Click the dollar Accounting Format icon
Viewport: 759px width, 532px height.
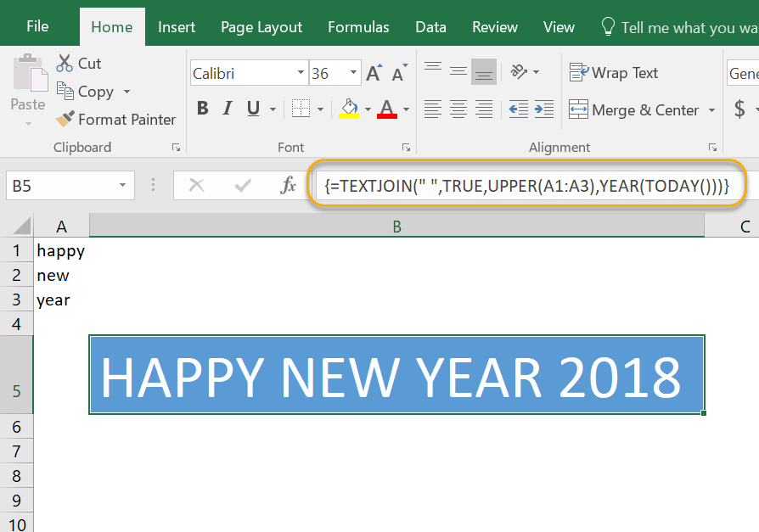pyautogui.click(x=739, y=109)
